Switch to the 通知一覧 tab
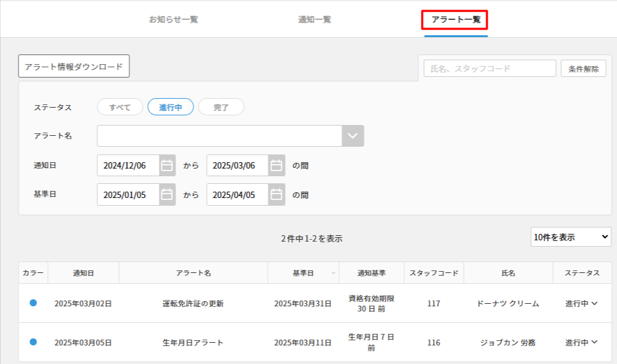This screenshot has height=364, width=617. (x=315, y=19)
